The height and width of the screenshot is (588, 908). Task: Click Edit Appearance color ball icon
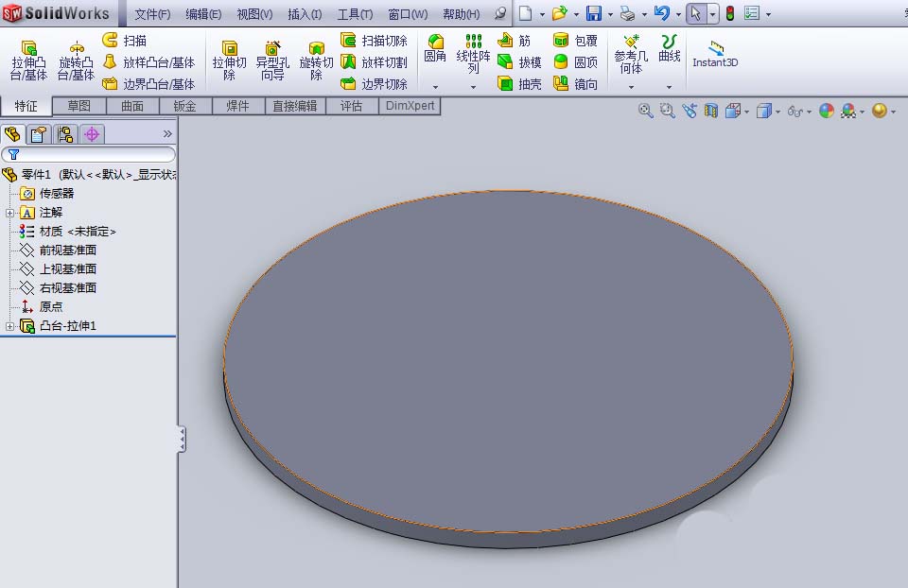click(827, 111)
